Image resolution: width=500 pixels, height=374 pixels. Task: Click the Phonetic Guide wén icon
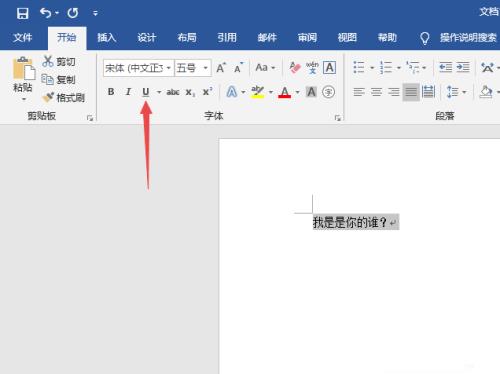[x=312, y=68]
